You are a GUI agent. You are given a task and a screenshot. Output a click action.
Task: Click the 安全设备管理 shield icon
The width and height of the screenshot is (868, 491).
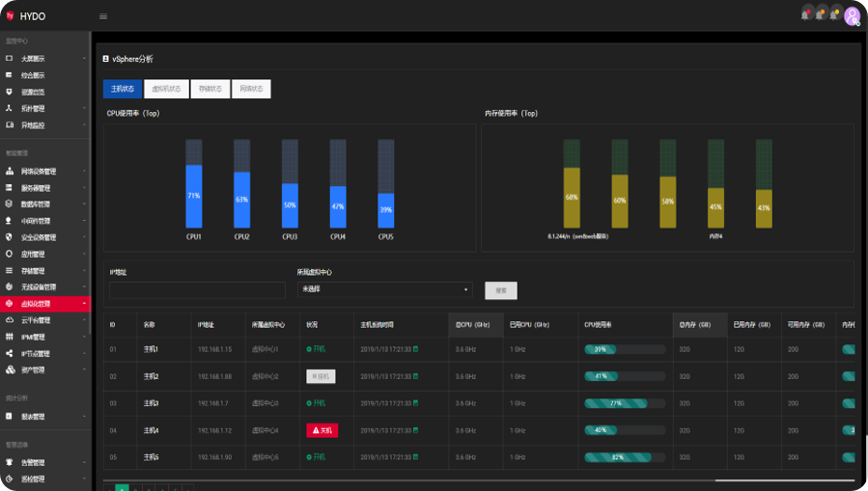tap(10, 237)
